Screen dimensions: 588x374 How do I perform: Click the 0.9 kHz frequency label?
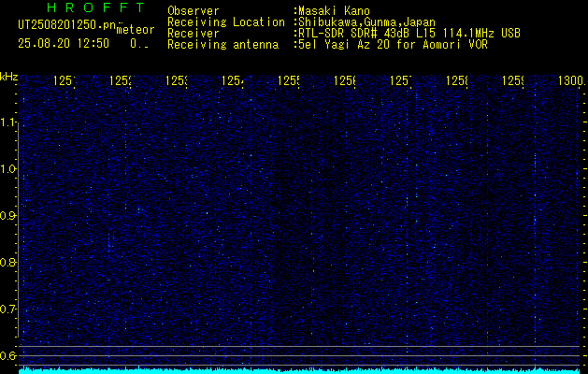click(9, 216)
